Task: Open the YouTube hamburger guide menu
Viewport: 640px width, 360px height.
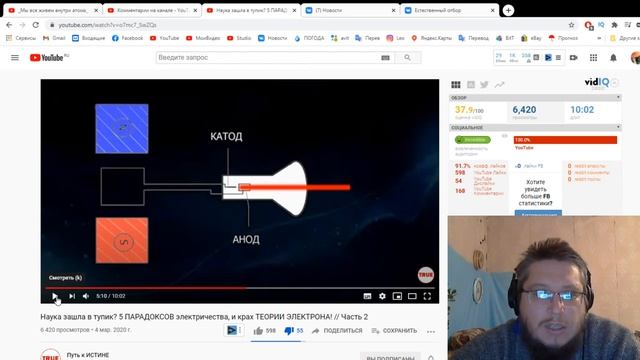Action: [x=15, y=58]
